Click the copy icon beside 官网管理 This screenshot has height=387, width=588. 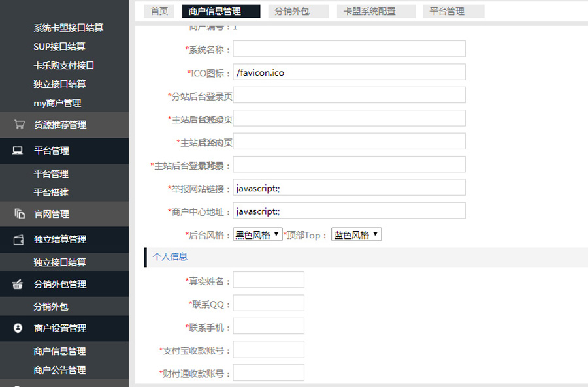tap(19, 214)
